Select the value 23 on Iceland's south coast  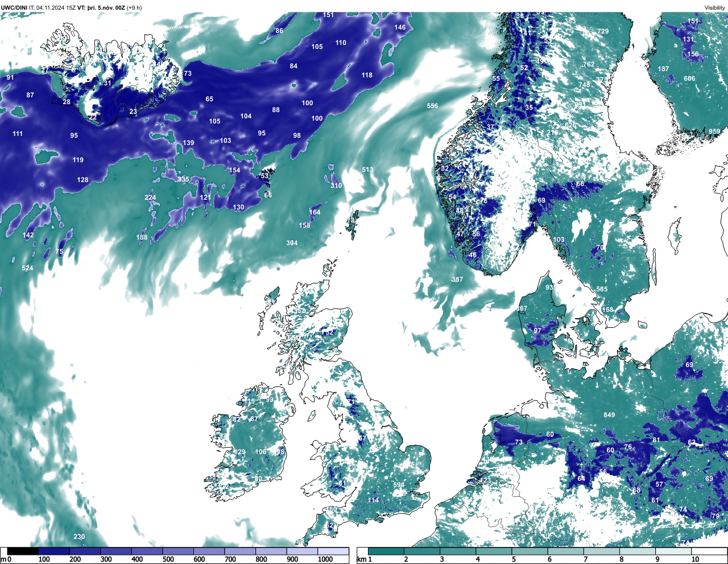(x=133, y=112)
